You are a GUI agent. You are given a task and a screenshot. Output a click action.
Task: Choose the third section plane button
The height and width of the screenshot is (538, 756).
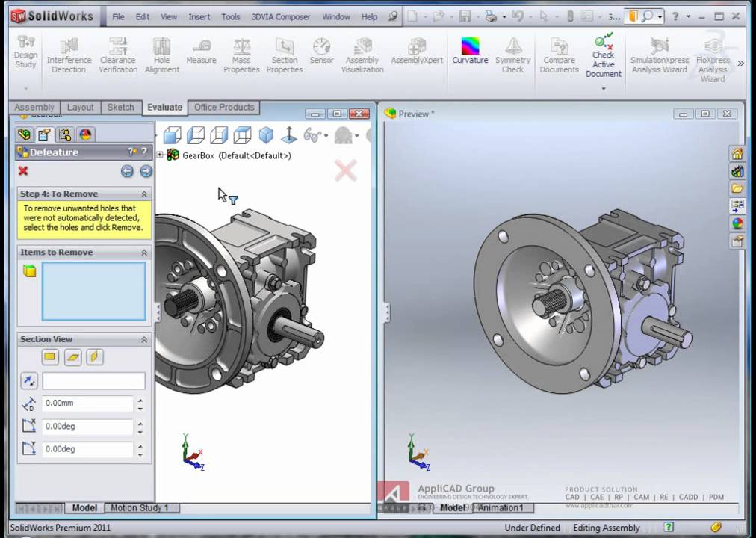[x=94, y=357]
